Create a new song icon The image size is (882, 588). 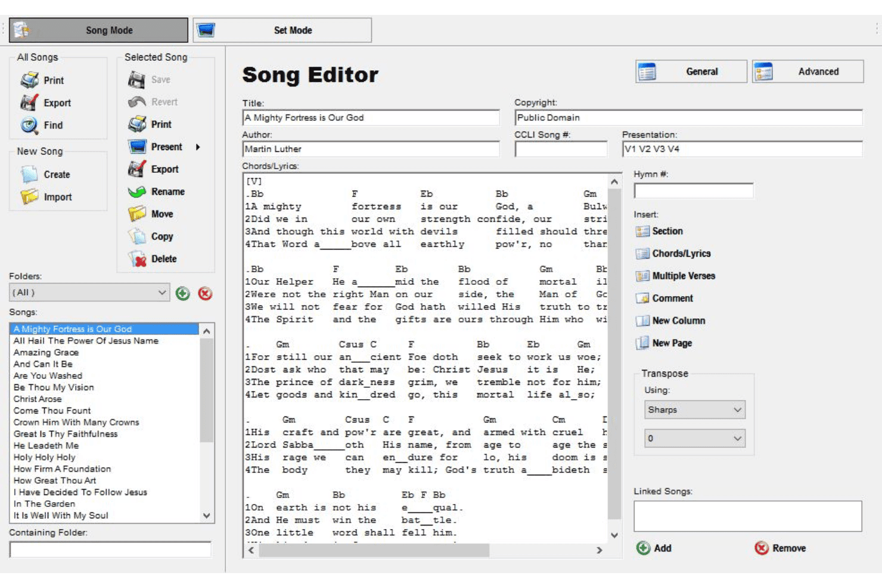29,175
